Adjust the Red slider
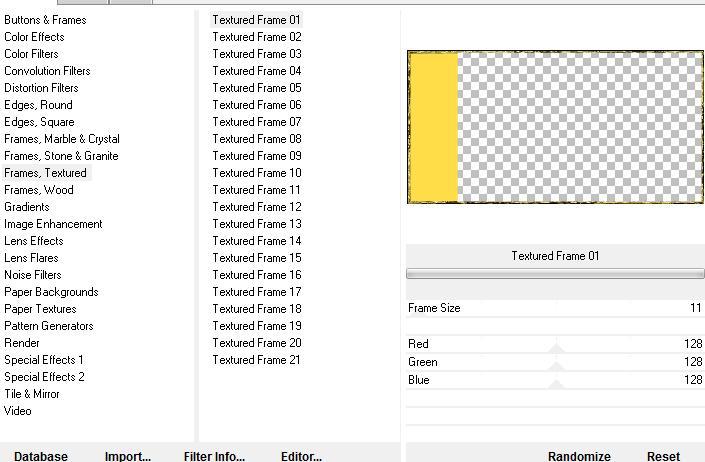This screenshot has width=705, height=462. pos(555,344)
